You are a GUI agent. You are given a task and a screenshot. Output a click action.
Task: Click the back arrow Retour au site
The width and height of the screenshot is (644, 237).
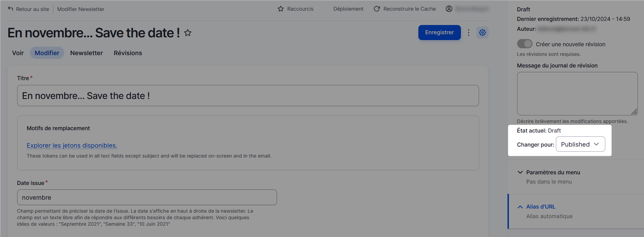[11, 9]
